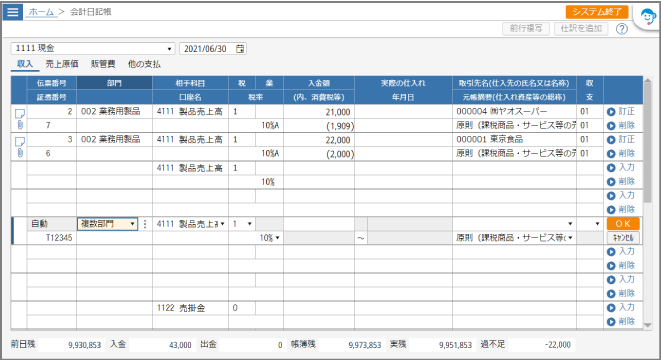This screenshot has height=360, width=661.
Task: Select the 22,000 amount cell
Action: click(319, 140)
